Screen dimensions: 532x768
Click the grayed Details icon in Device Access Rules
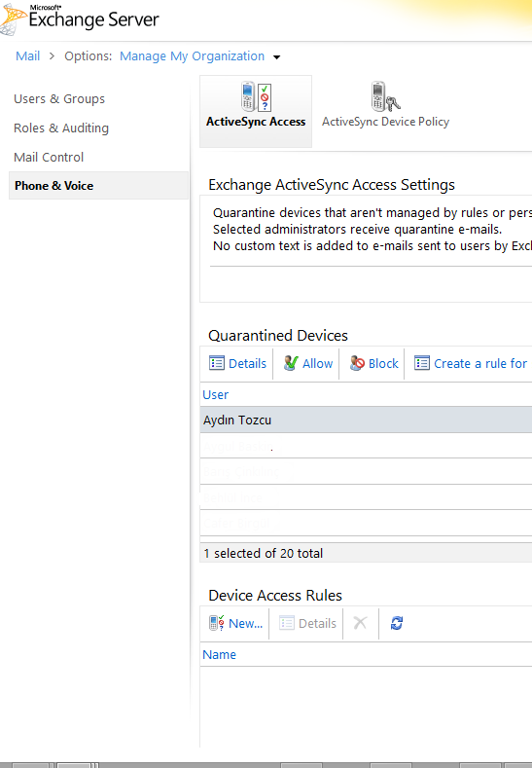pyautogui.click(x=287, y=623)
